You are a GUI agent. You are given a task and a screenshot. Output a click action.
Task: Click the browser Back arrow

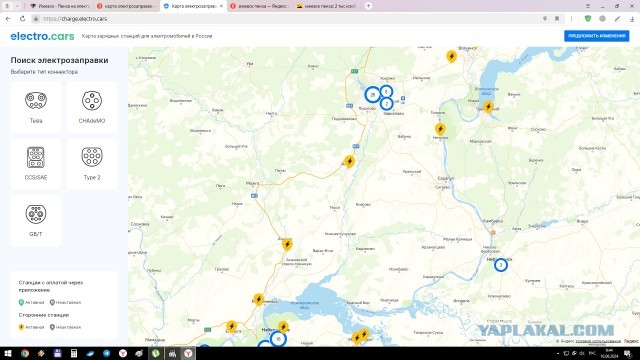coord(8,19)
